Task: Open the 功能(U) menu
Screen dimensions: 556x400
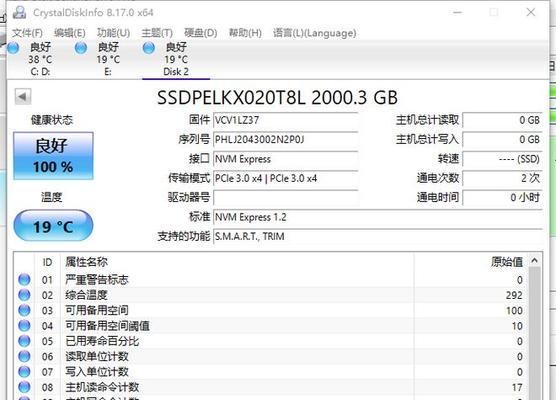Action: pyautogui.click(x=113, y=33)
